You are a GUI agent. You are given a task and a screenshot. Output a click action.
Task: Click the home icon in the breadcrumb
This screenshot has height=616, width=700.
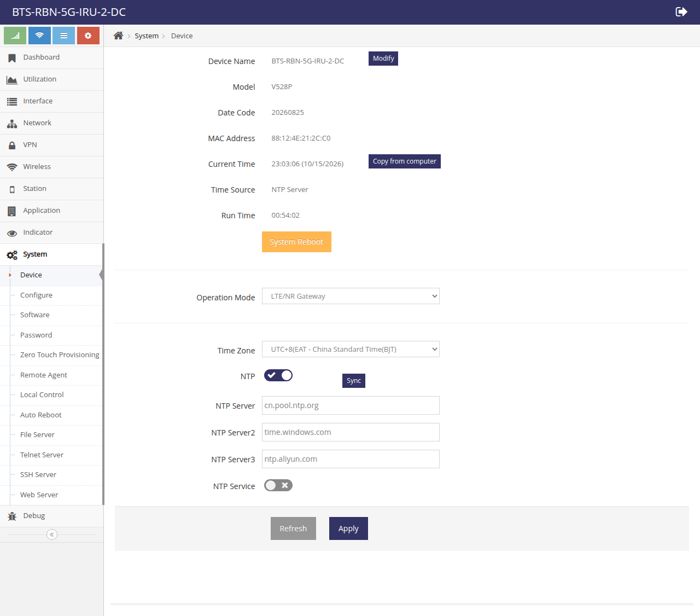(x=118, y=36)
